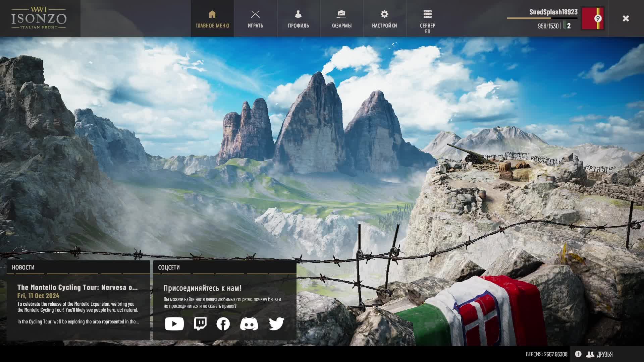Screen dimensions: 644x362
Task: Close the game with X button
Action: 626,18
